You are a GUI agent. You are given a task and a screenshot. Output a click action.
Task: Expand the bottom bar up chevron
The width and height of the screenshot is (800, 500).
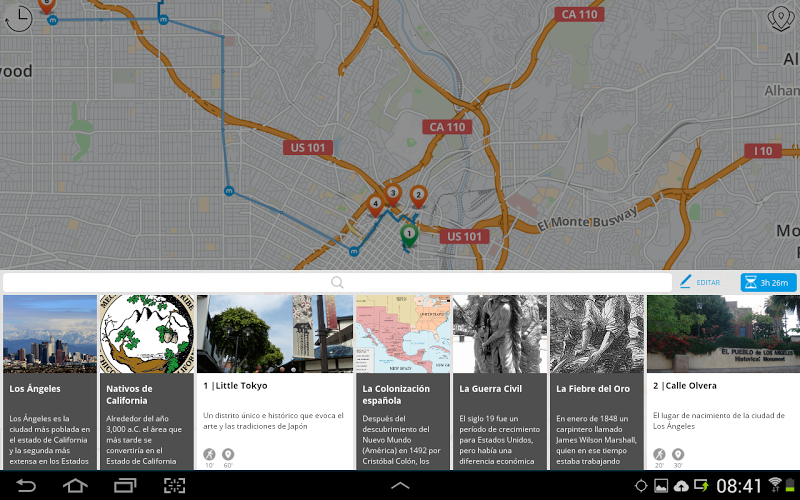coord(400,486)
